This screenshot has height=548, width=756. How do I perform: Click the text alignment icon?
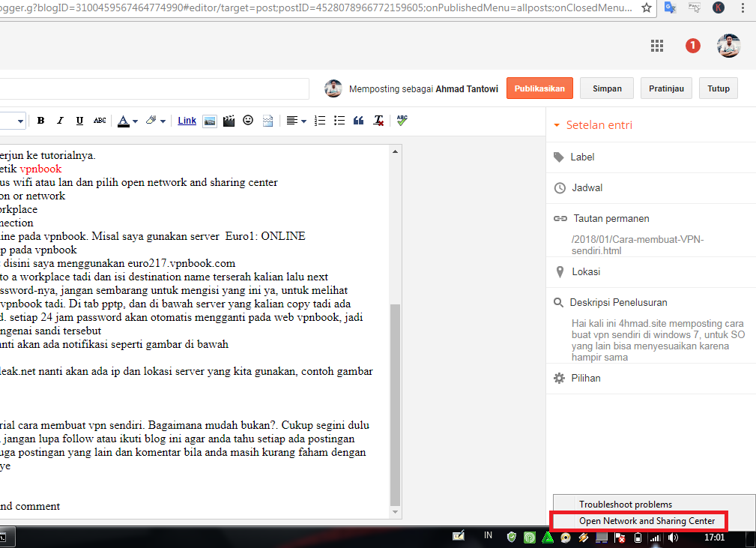tap(291, 121)
